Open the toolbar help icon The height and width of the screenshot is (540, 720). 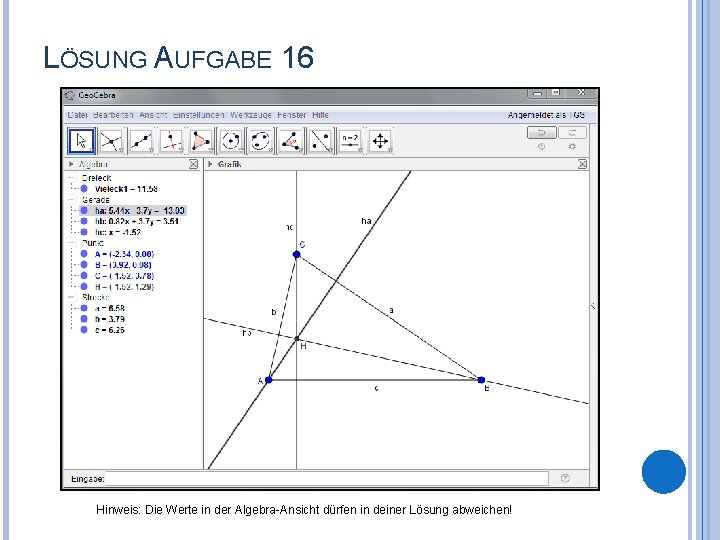pyautogui.click(x=541, y=146)
